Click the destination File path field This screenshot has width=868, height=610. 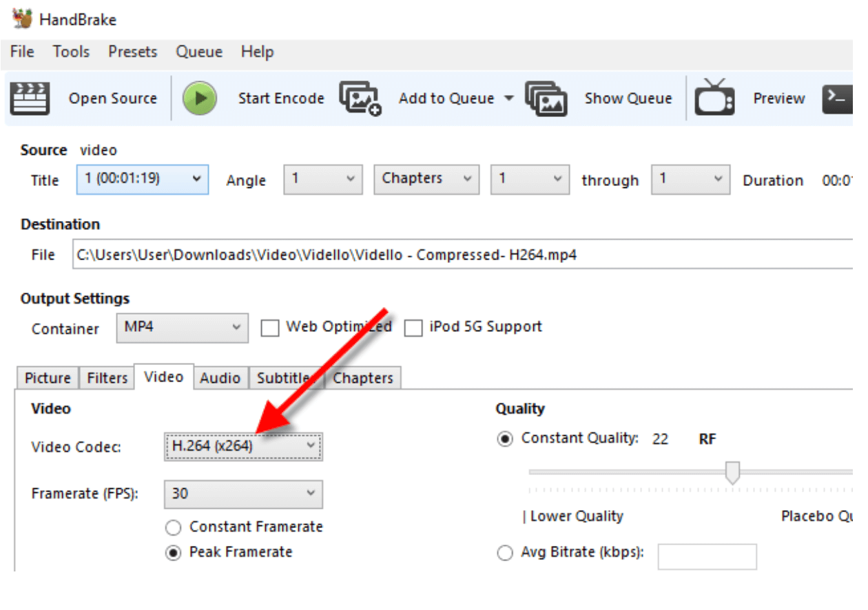[x=462, y=255]
